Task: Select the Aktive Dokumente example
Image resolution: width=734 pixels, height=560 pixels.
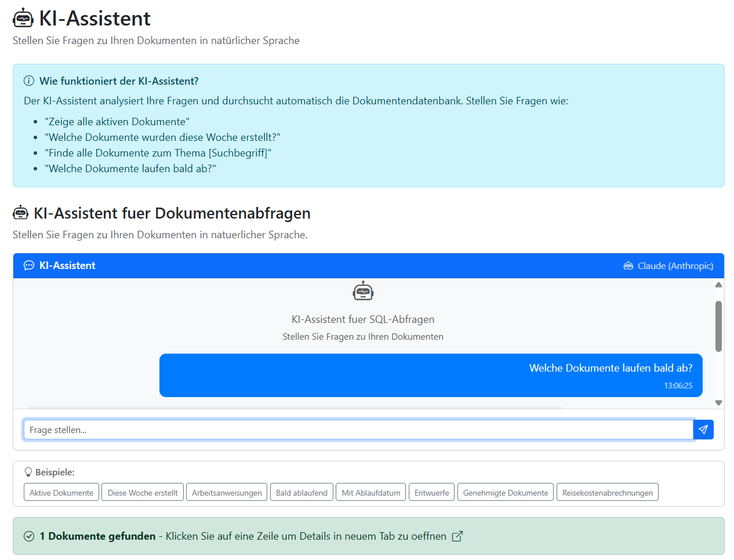Action: click(61, 492)
